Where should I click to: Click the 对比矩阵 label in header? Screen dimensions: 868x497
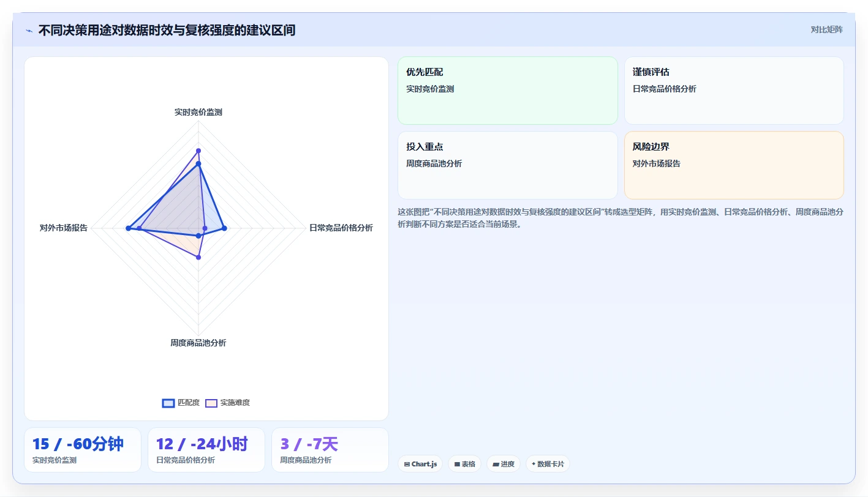(826, 29)
